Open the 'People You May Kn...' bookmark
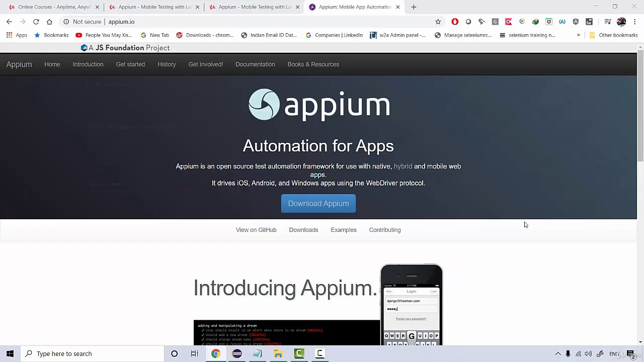This screenshot has height=362, width=644. (104, 35)
